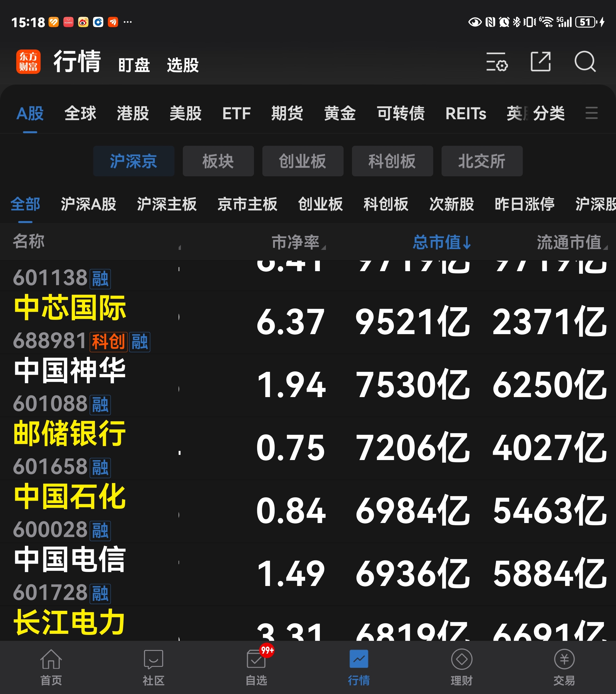
Task: Tap the 融 badge beside 688981
Action: coord(140,342)
